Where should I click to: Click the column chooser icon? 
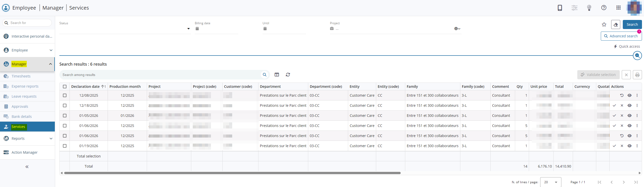pos(277,75)
